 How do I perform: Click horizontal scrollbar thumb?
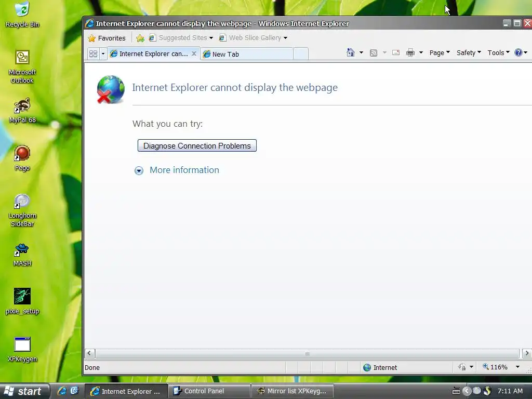[x=307, y=353]
